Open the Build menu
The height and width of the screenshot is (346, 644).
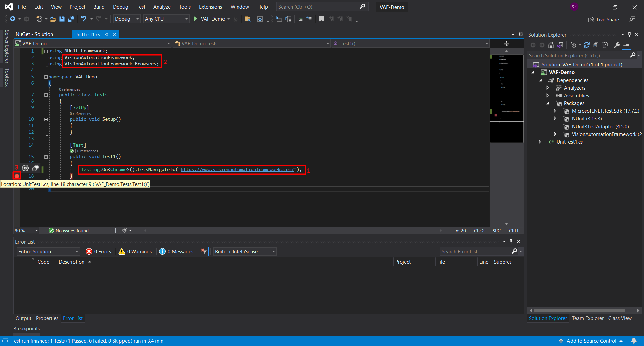[99, 7]
